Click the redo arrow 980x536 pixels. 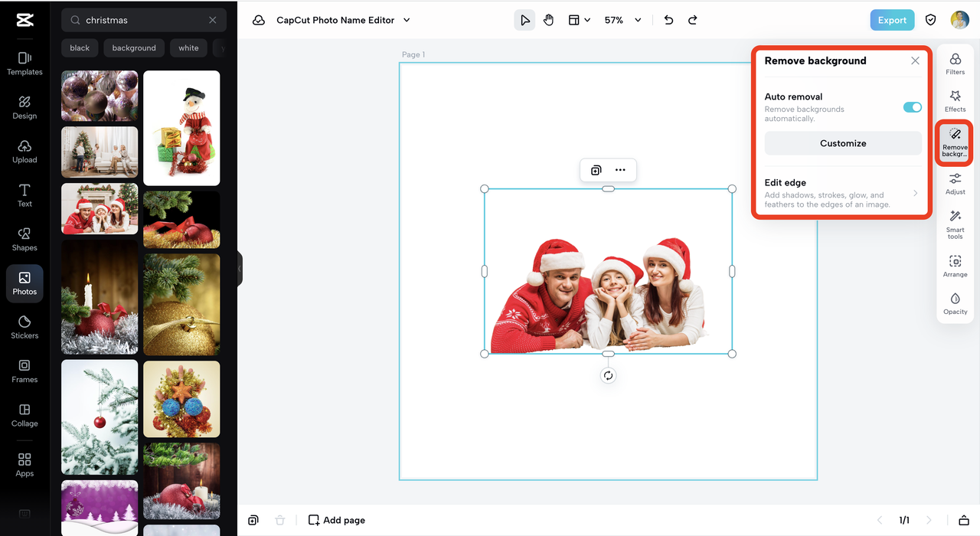click(693, 20)
